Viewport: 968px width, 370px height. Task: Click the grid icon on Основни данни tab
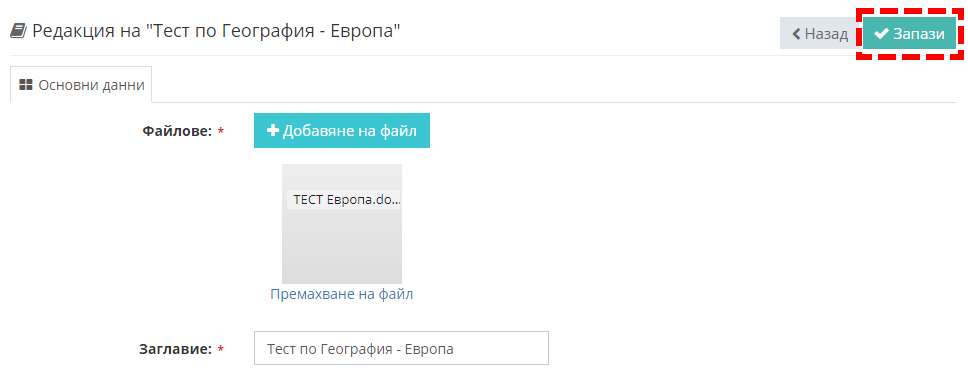(x=26, y=85)
